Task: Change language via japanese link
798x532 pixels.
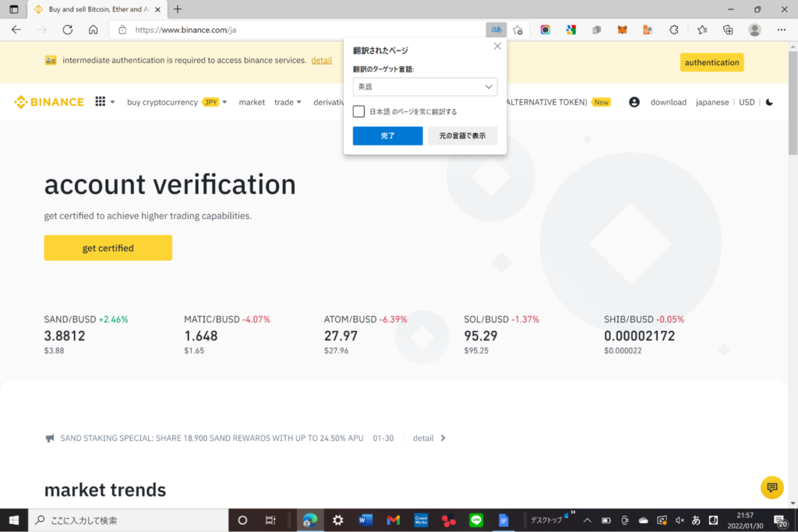Action: click(712, 102)
